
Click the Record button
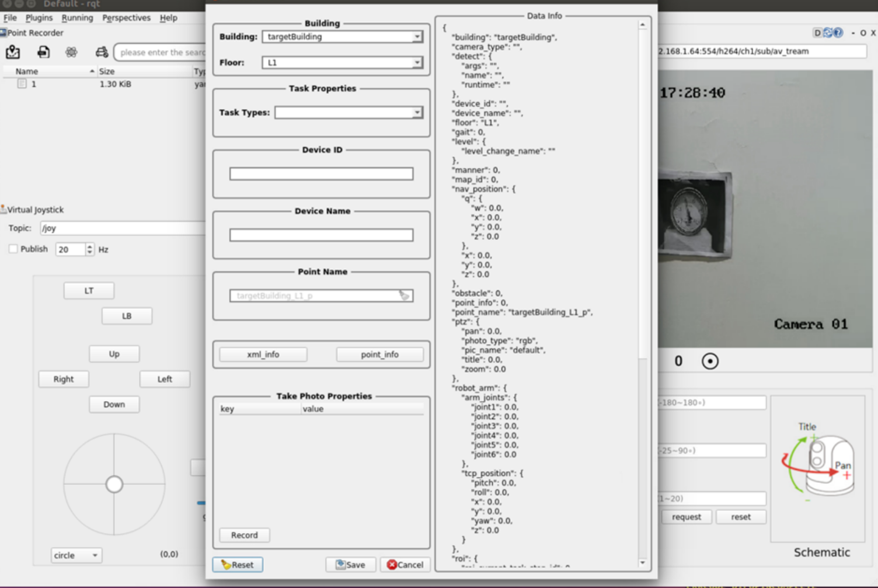click(245, 535)
